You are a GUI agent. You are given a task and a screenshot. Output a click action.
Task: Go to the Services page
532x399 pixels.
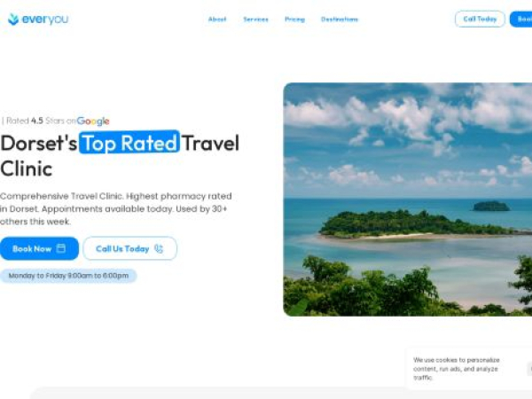click(256, 20)
